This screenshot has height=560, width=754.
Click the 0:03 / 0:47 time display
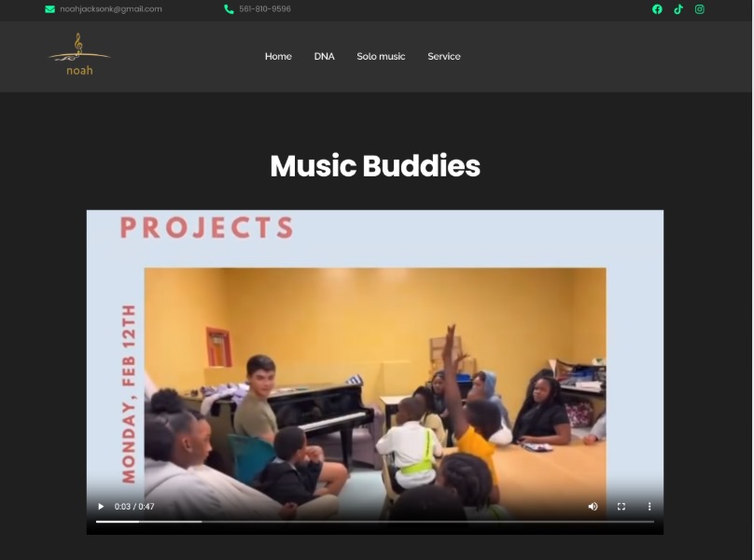[134, 506]
